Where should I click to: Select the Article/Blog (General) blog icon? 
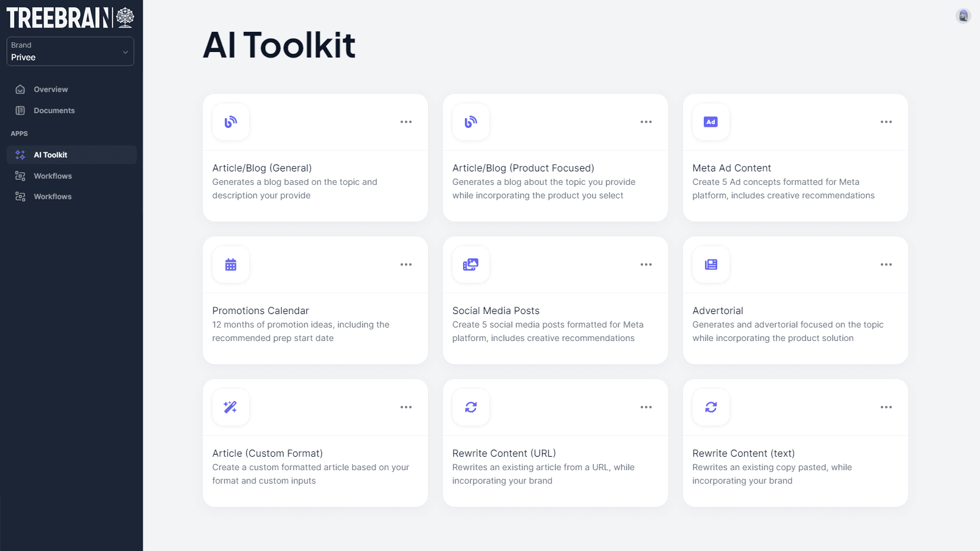tap(230, 122)
